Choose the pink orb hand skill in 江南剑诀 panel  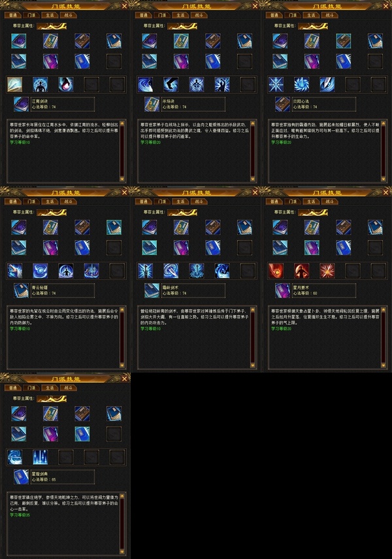66,84
